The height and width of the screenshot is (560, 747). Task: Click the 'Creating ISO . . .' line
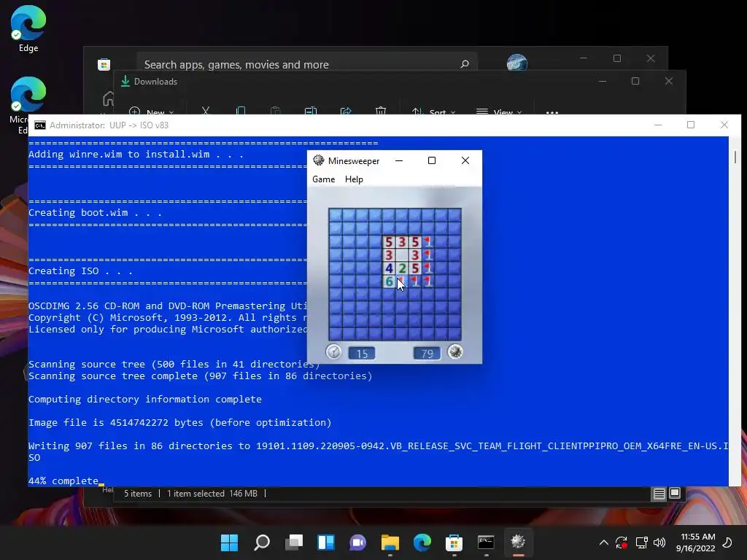click(80, 271)
